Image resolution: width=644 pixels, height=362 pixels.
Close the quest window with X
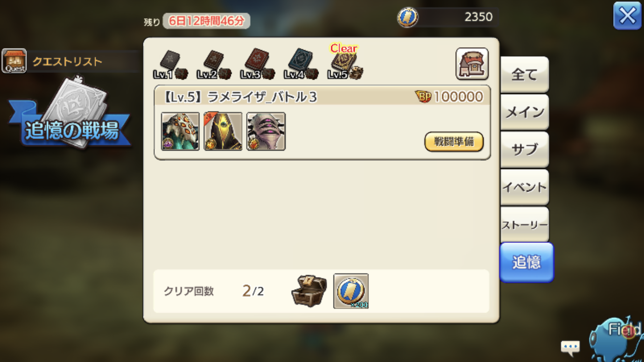coord(627,16)
